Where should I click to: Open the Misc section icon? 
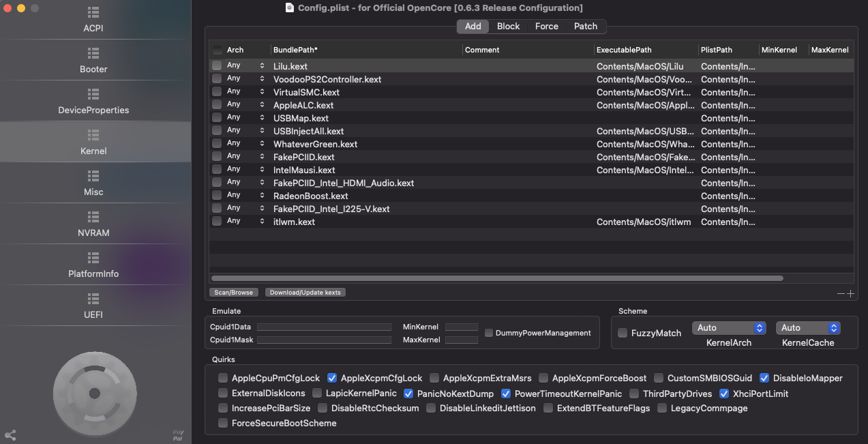[x=93, y=176]
